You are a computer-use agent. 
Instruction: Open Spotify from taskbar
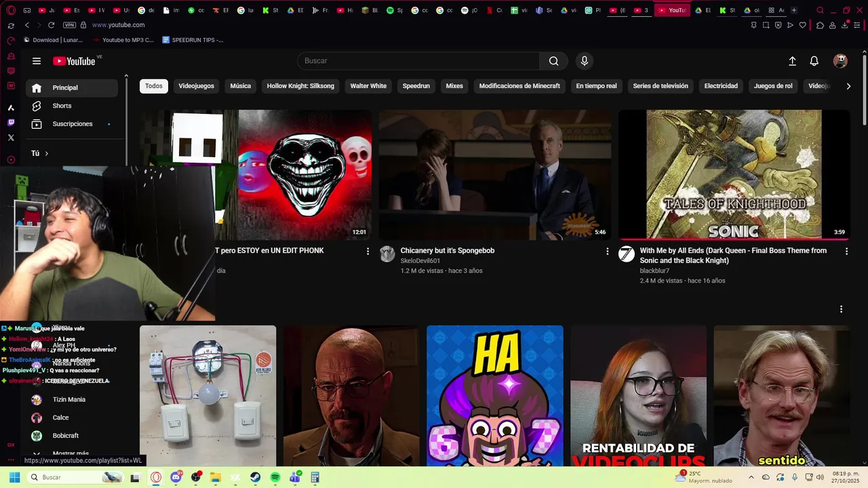275,477
